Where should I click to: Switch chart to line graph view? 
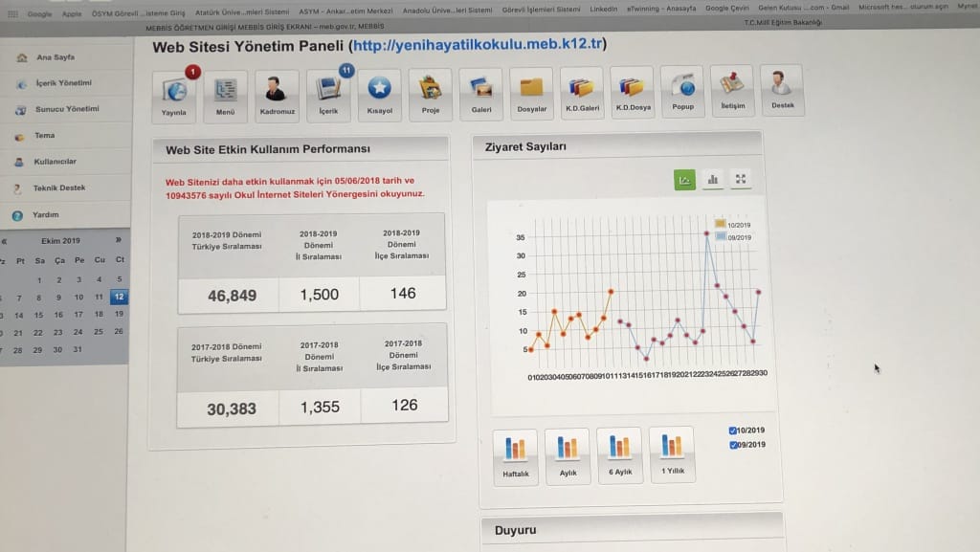coord(684,179)
